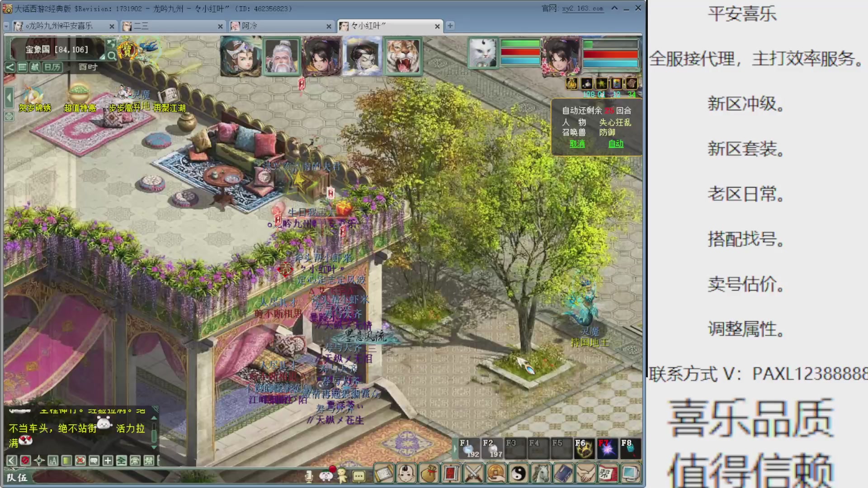Image resolution: width=868 pixels, height=488 pixels.
Task: Toggle the speech bubble chat button
Action: 94,460
